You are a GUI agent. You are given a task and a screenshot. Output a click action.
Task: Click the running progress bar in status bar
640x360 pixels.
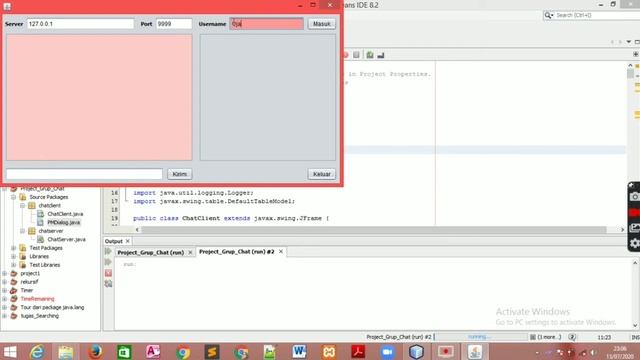point(481,337)
